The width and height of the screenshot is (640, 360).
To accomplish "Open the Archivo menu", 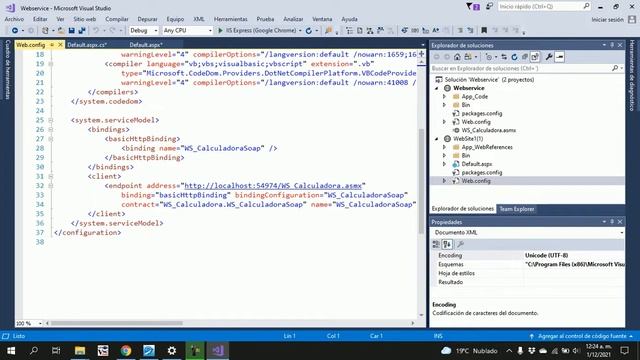I will pos(14,19).
